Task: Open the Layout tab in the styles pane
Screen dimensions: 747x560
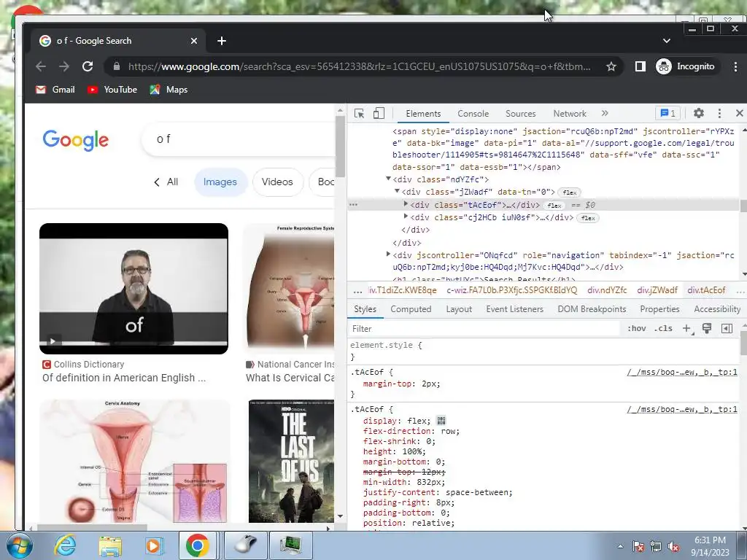Action: click(459, 309)
